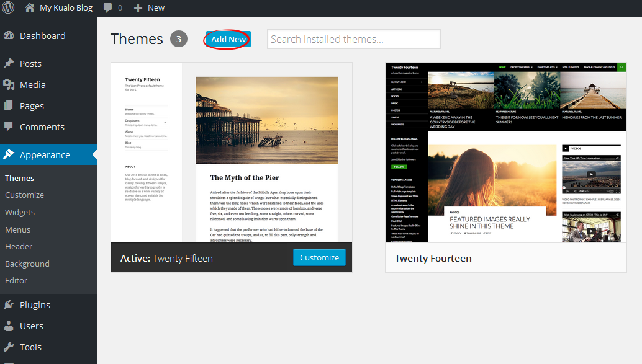Click the Twenty Fourteen theme name

pos(433,259)
